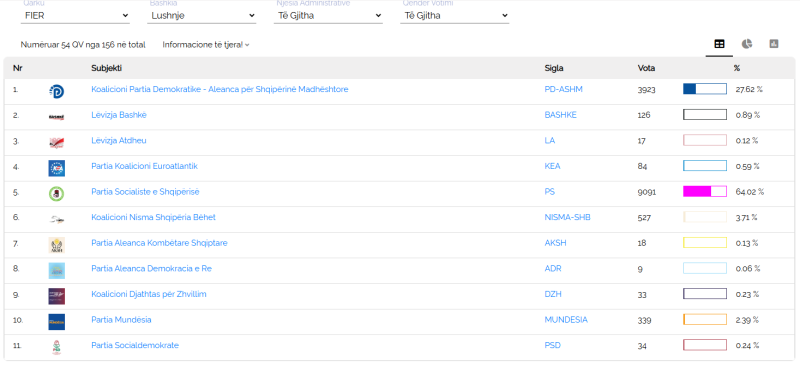Click the PD-ASHM coalition logo
Screen dimensions: 800x365
tap(57, 91)
